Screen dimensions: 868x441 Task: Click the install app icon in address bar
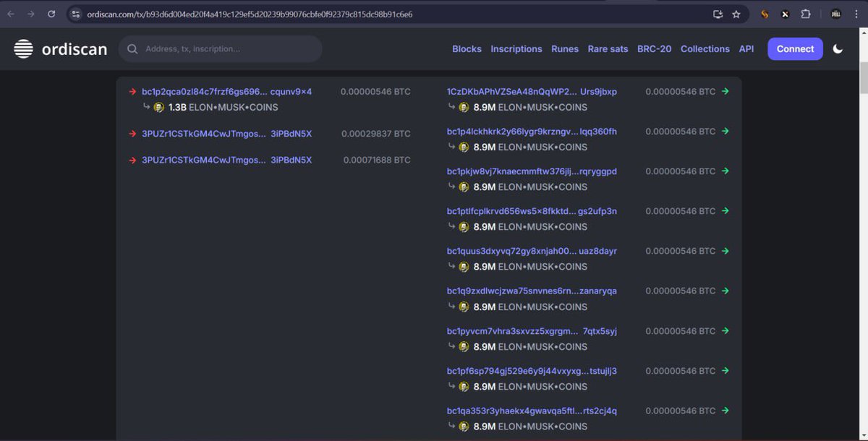tap(718, 14)
